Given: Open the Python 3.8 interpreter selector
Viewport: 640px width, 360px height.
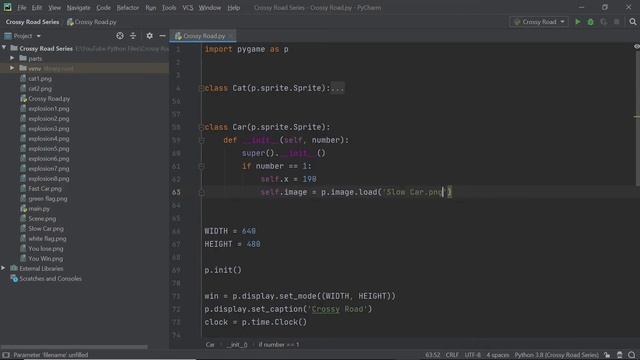Looking at the screenshot, I should pos(556,355).
